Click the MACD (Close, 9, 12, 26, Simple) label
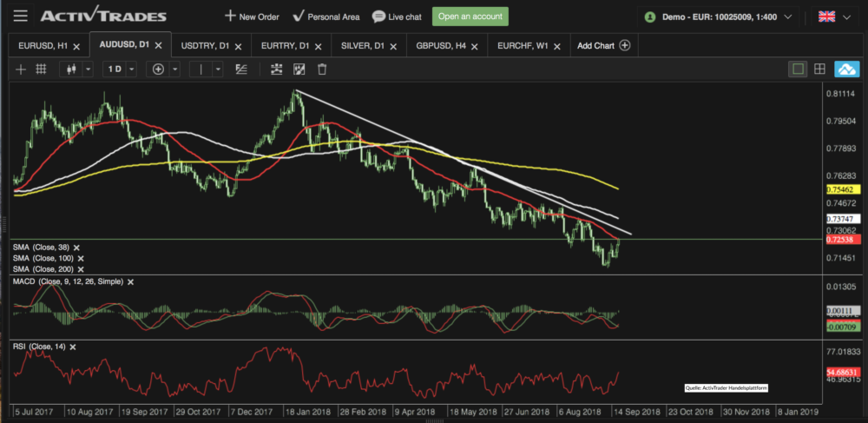This screenshot has width=868, height=423. 68,281
